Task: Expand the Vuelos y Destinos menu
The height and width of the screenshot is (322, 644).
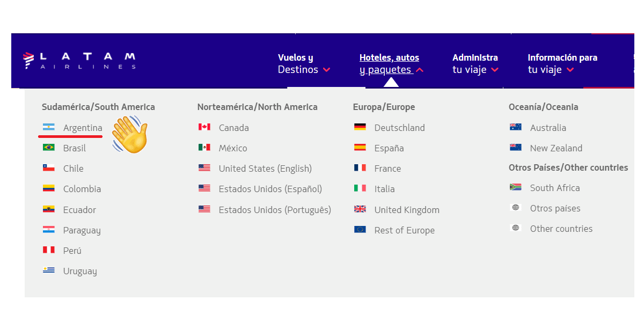Action: click(x=304, y=64)
